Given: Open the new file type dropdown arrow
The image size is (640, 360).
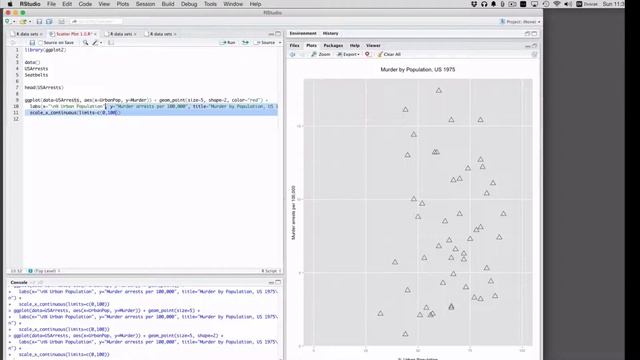Looking at the screenshot, I should click(13, 22).
